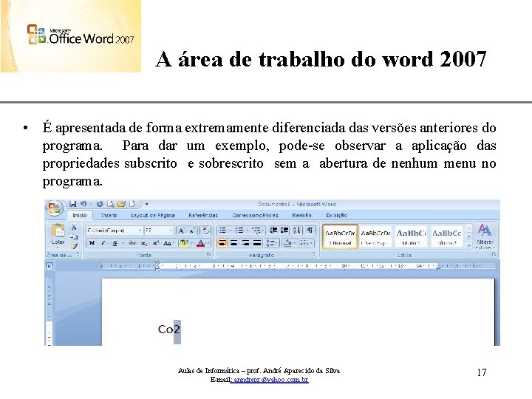
Task: Toggle superscript with the x² button
Action: click(x=155, y=243)
